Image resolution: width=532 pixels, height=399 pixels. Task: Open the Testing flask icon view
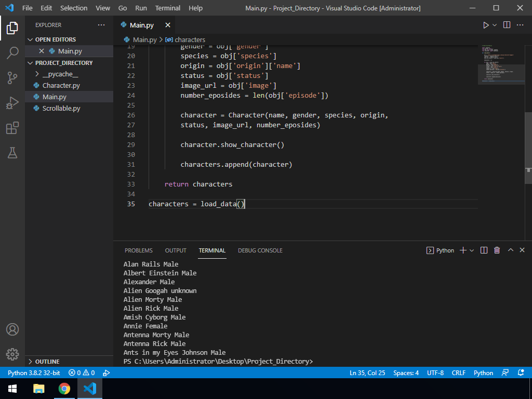point(12,153)
